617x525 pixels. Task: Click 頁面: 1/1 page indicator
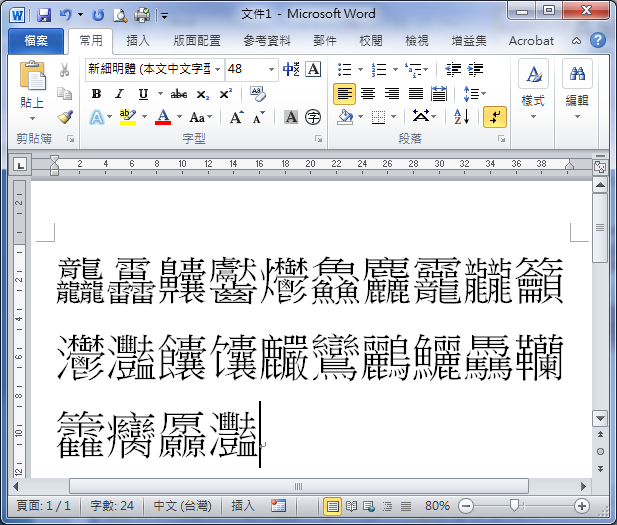pos(43,505)
